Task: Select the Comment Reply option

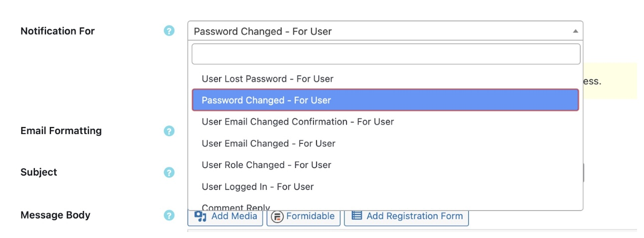Action: (x=236, y=207)
